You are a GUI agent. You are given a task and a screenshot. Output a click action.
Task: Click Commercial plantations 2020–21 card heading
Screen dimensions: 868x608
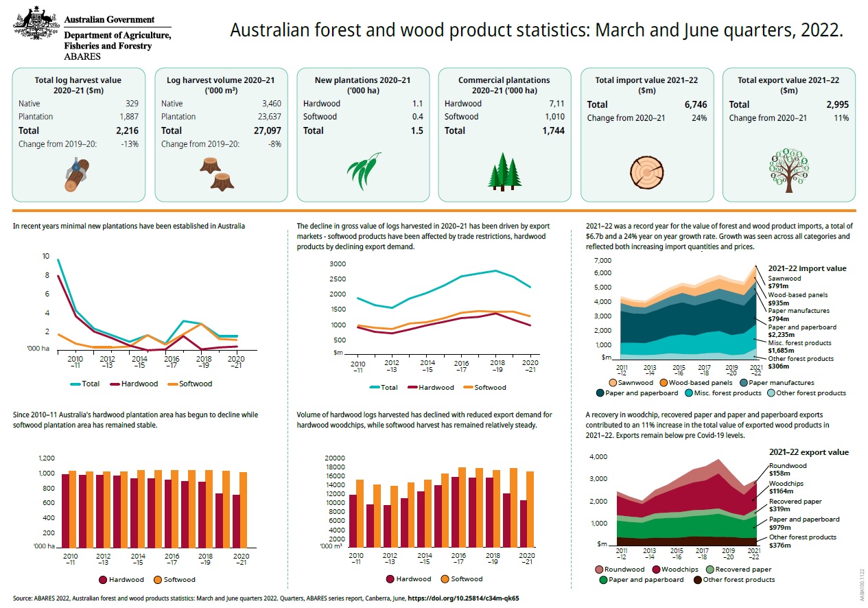[504, 85]
